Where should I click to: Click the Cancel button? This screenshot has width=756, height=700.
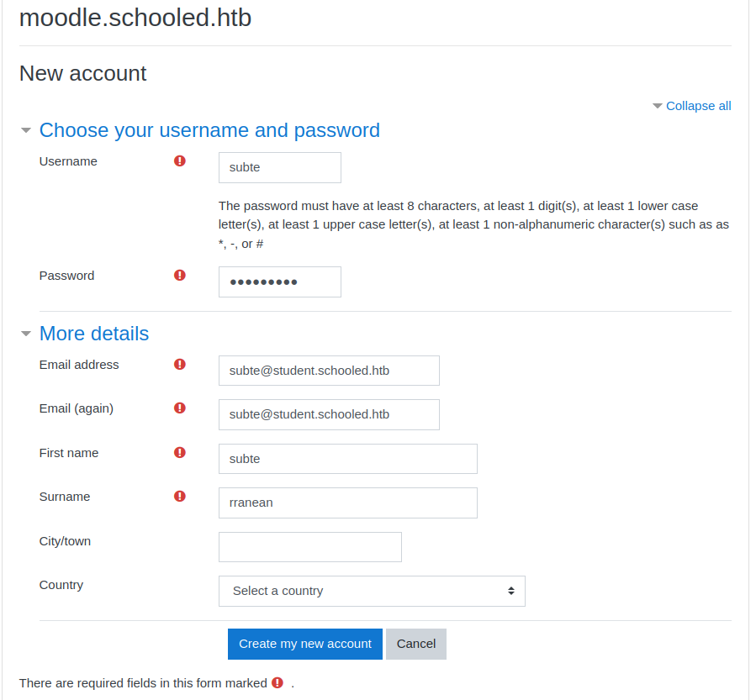click(x=416, y=644)
